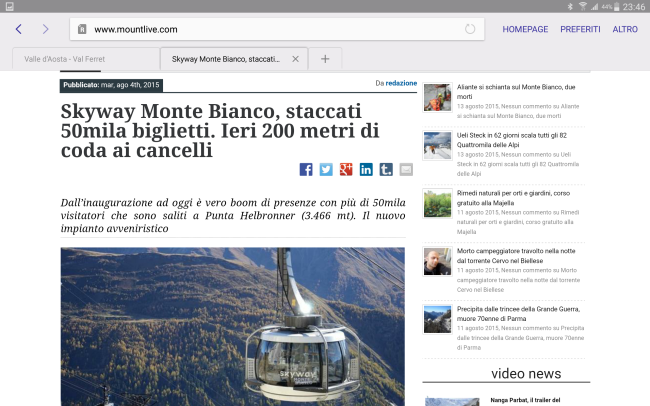Send article by email icon
Viewport: 650px width, 406px height.
(406, 169)
